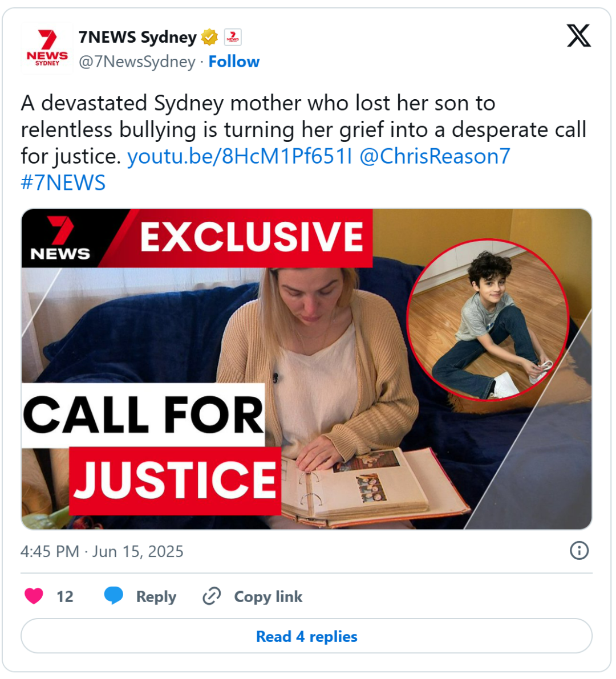The height and width of the screenshot is (679, 616).
Task: Click the gold verified checkmark badge
Action: click(x=210, y=38)
